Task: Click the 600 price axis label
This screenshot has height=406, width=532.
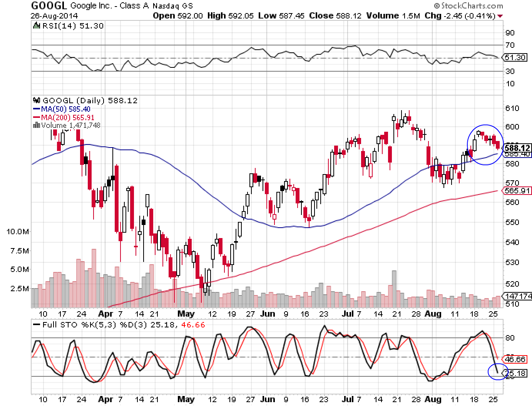Action: pyautogui.click(x=512, y=127)
